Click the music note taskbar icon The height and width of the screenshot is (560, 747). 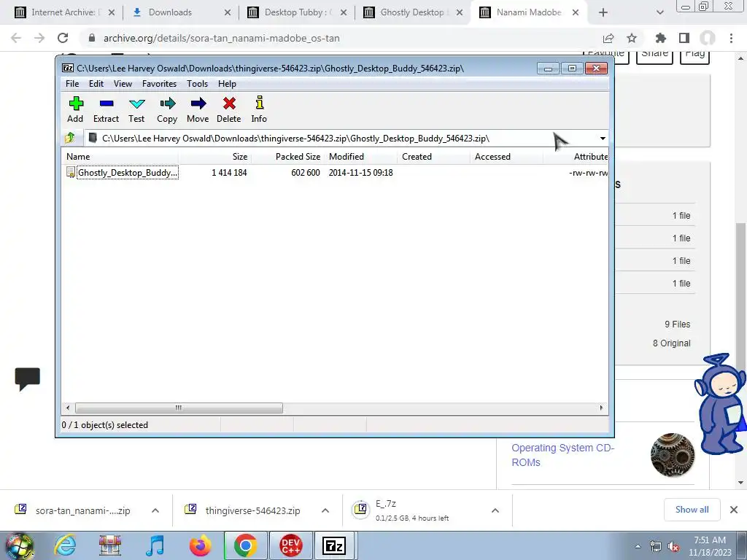(155, 545)
